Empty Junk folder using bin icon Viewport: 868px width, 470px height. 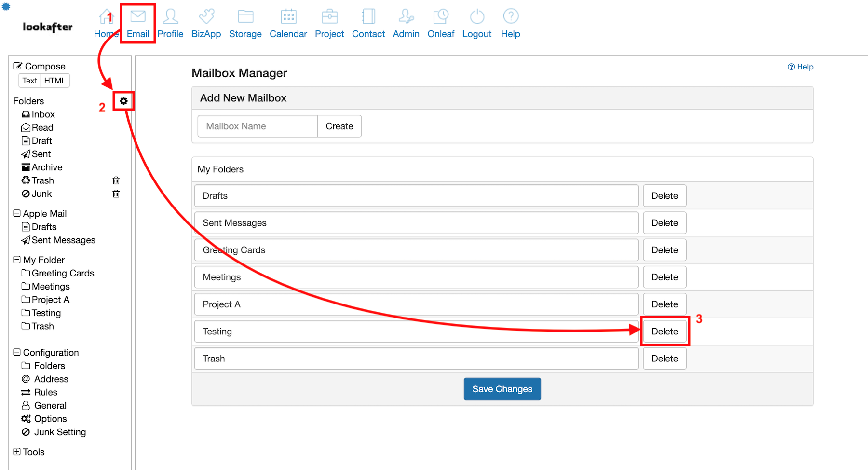[116, 194]
